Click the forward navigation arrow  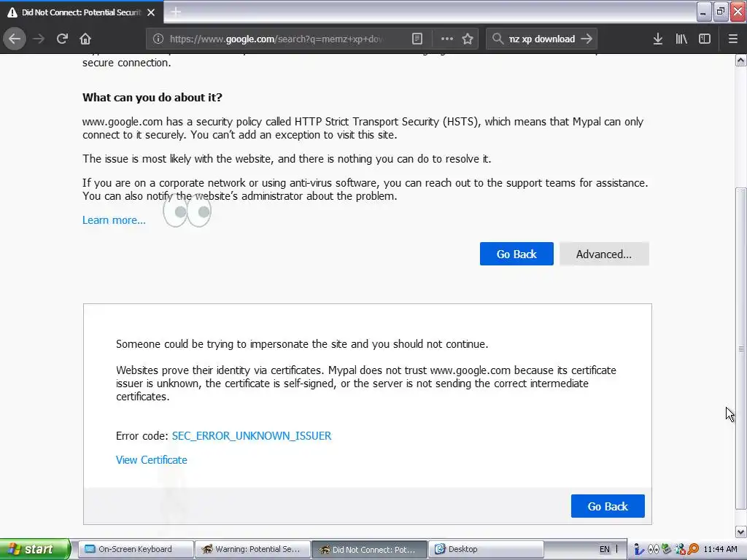pyautogui.click(x=39, y=39)
